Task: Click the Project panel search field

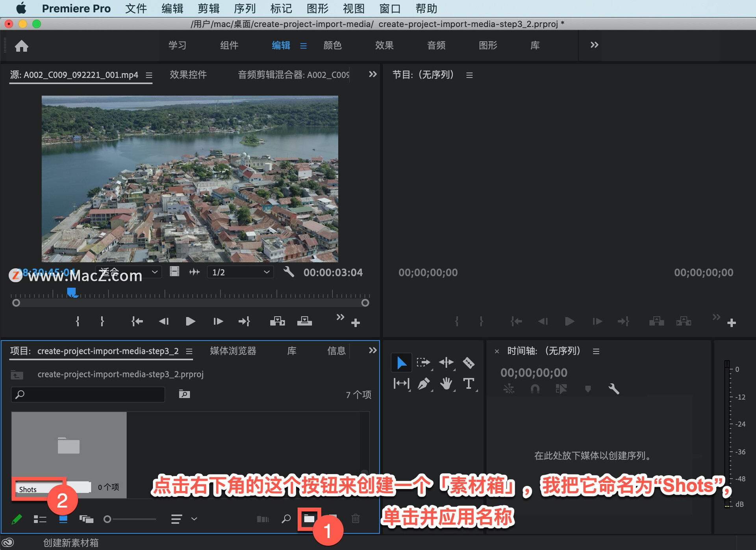Action: pos(88,394)
